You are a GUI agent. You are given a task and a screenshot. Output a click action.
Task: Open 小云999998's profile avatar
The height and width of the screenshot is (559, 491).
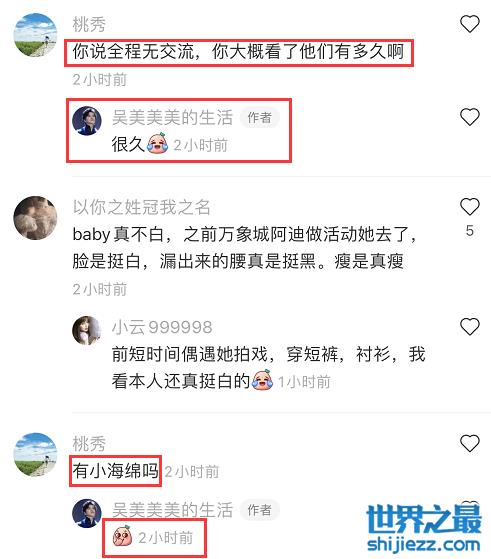87,330
